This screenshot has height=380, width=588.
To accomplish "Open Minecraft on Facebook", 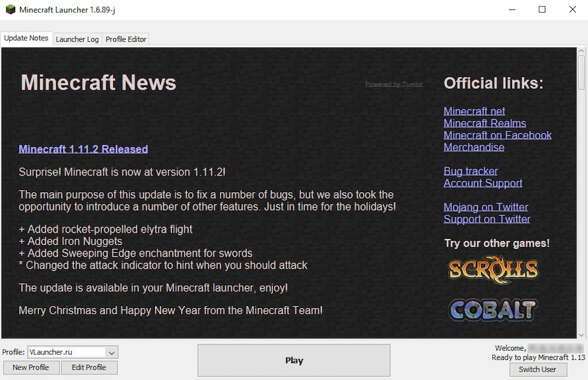I will [497, 135].
